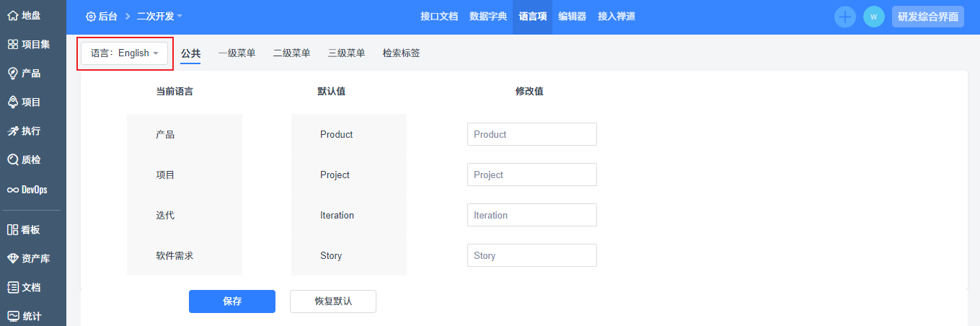Focus the Iteration modified value field
The image size is (980, 326).
(532, 215)
